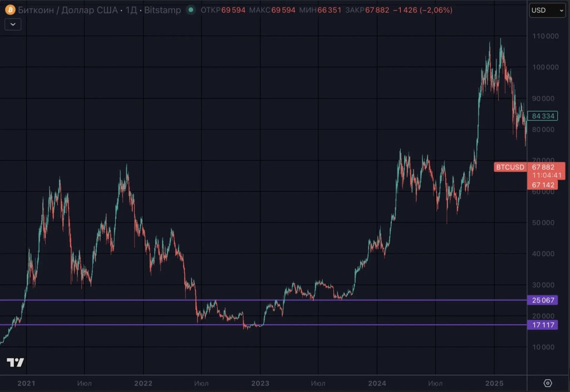Select the purple 17 117 price label
Screen dimensions: 570x392
tap(542, 325)
